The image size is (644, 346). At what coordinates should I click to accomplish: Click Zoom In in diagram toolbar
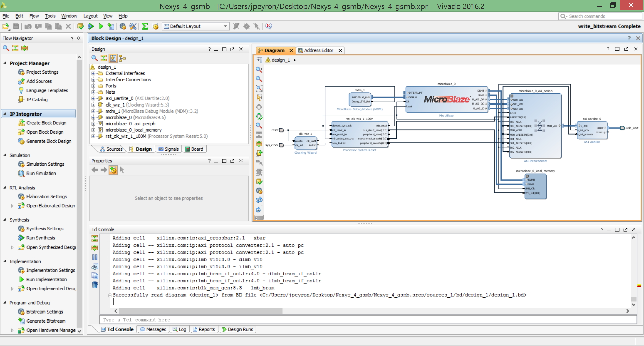tap(259, 69)
